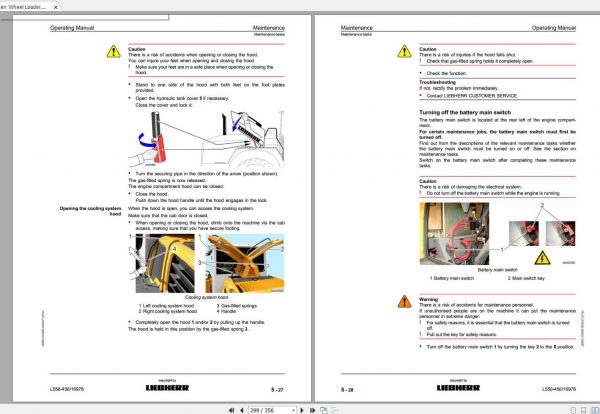Click 'Cooling system hood' figure caption
Image resolution: width=600 pixels, height=414 pixels.
(x=206, y=297)
